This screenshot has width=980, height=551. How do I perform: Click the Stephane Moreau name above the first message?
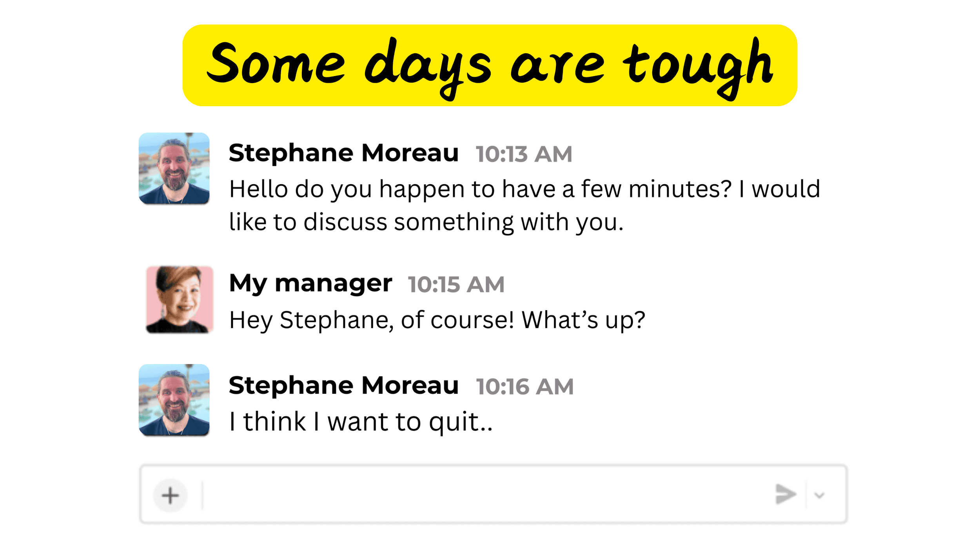tap(343, 153)
